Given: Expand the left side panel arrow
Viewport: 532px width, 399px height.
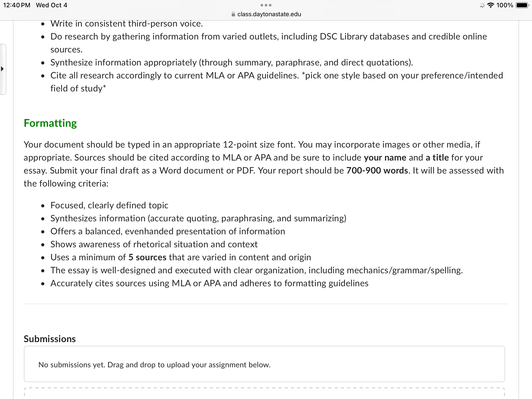Looking at the screenshot, I should pyautogui.click(x=2, y=69).
